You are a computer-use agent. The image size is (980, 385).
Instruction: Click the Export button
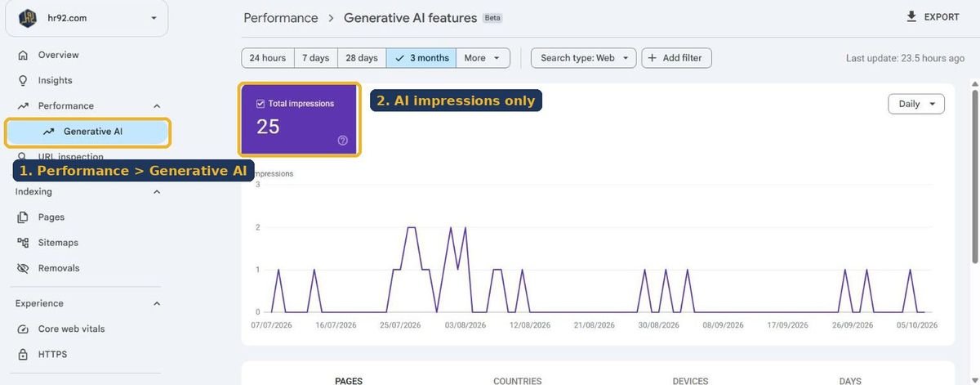(x=933, y=17)
